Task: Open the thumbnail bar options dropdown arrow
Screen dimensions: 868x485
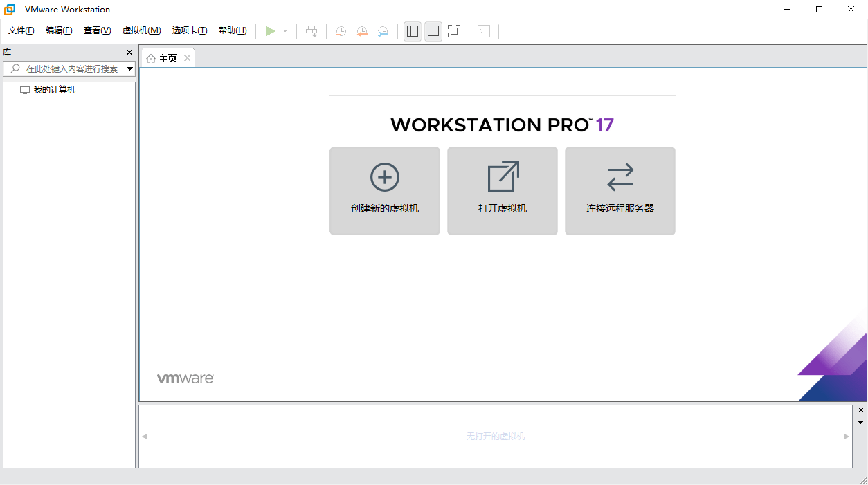Action: (x=861, y=422)
